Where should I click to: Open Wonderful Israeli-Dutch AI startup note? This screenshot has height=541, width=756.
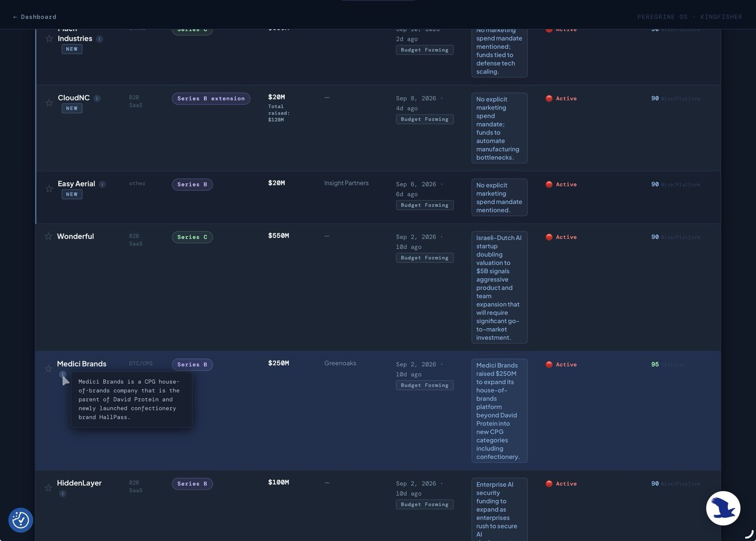500,288
